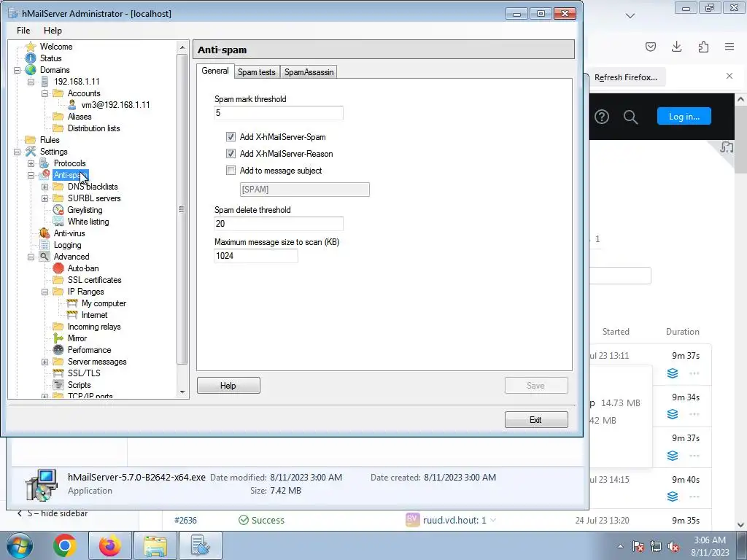Open the File menu
Screen dimensions: 747x560
click(23, 31)
